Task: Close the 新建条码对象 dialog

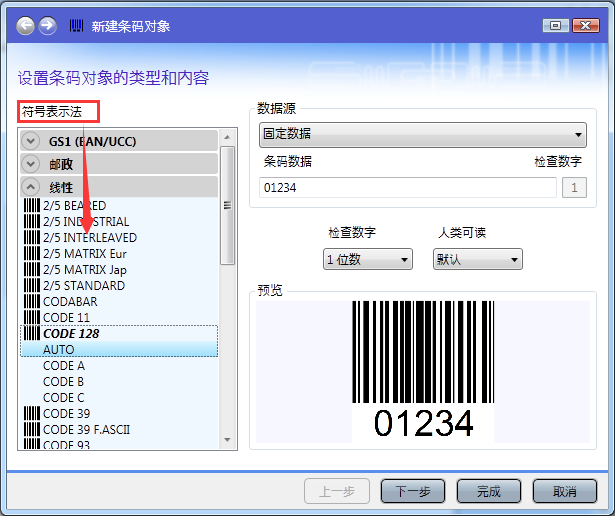Action: coord(586,26)
